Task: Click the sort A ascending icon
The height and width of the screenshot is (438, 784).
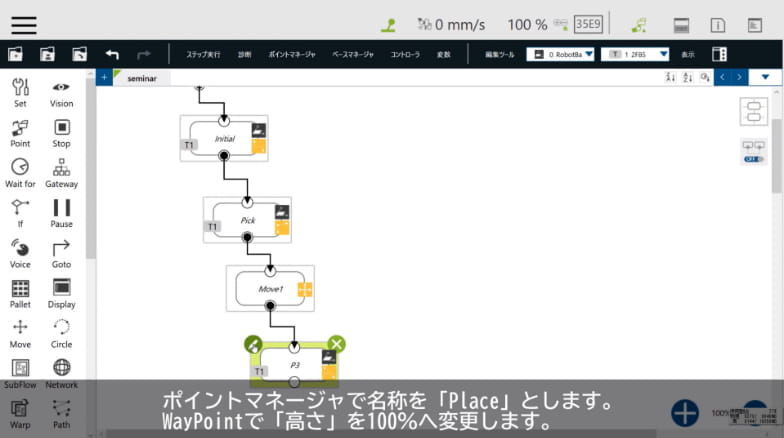Action: pos(670,77)
